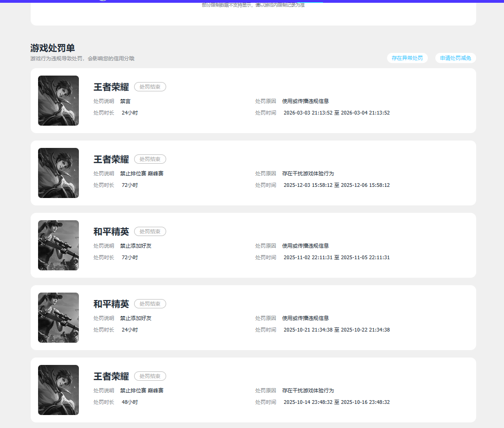The image size is (504, 428).
Task: Click the time range starting 2025-10-21 21:34:38
Action: click(x=336, y=330)
